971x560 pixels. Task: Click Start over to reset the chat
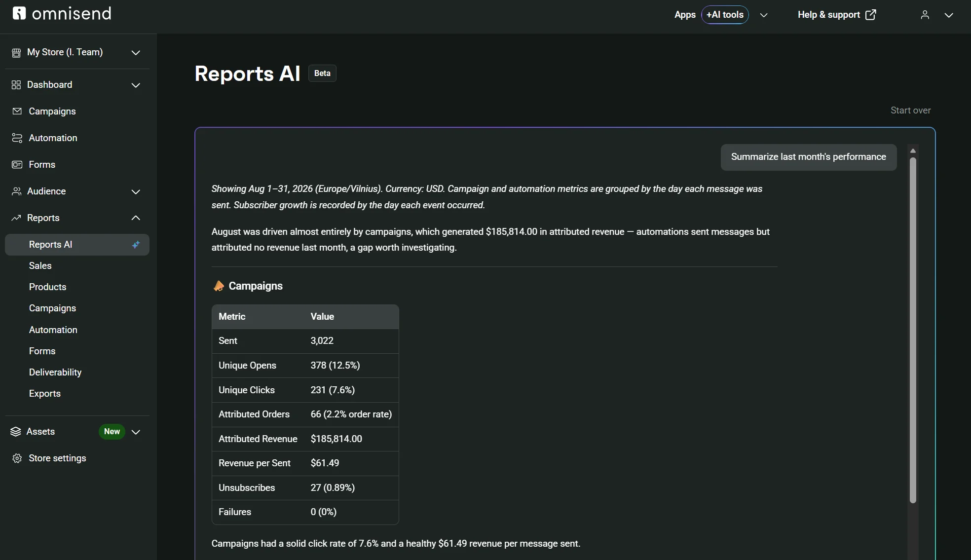[x=910, y=111]
